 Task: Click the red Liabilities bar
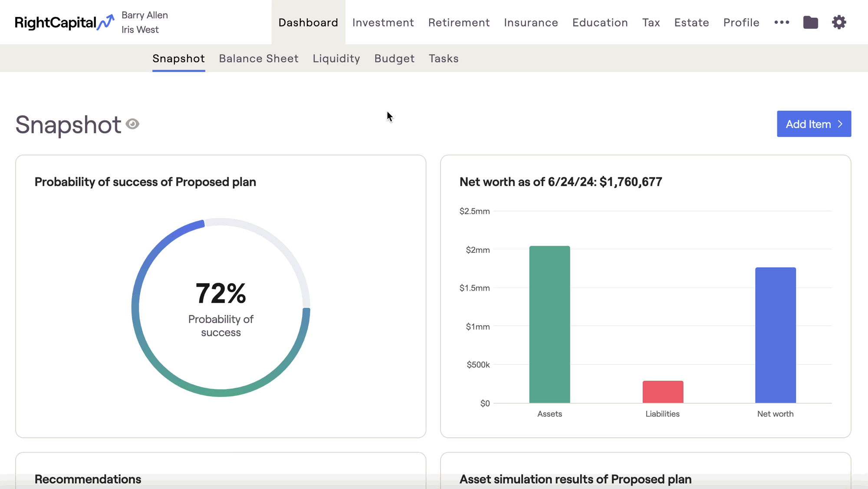click(x=663, y=392)
